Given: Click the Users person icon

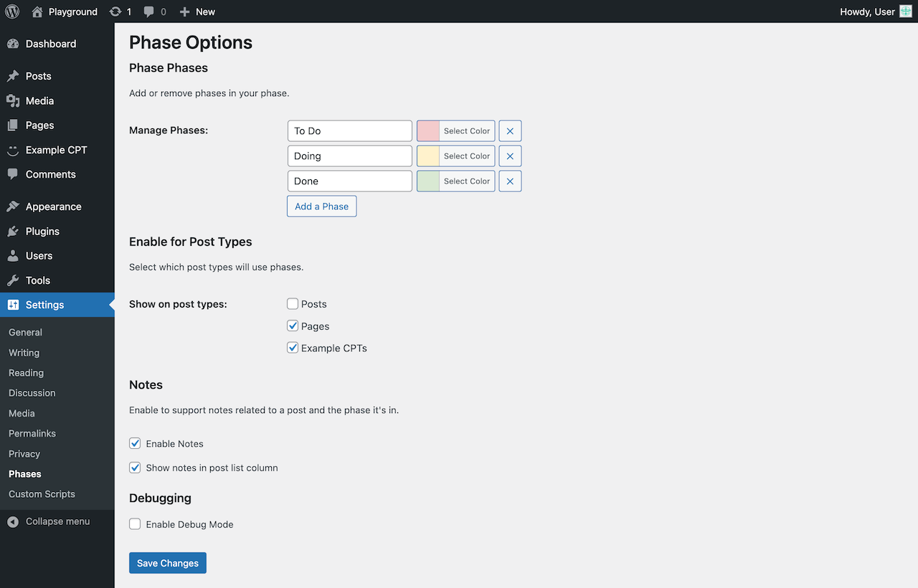Looking at the screenshot, I should [13, 255].
